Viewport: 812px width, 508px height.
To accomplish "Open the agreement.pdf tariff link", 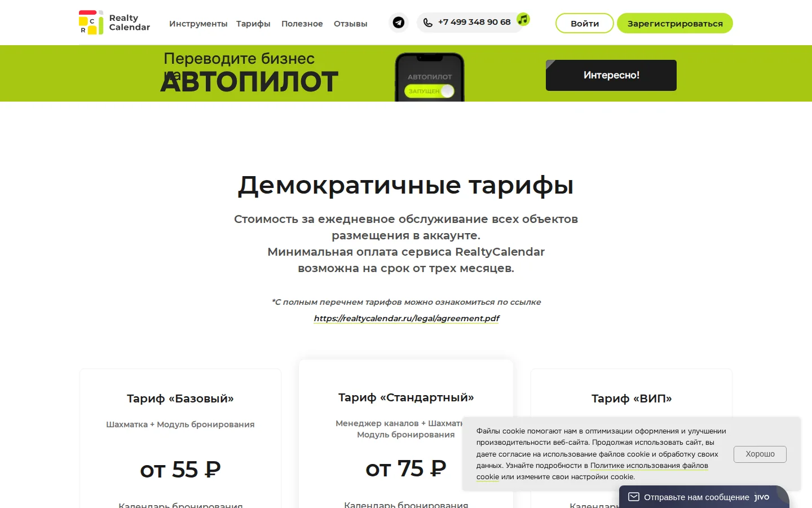I will click(407, 318).
